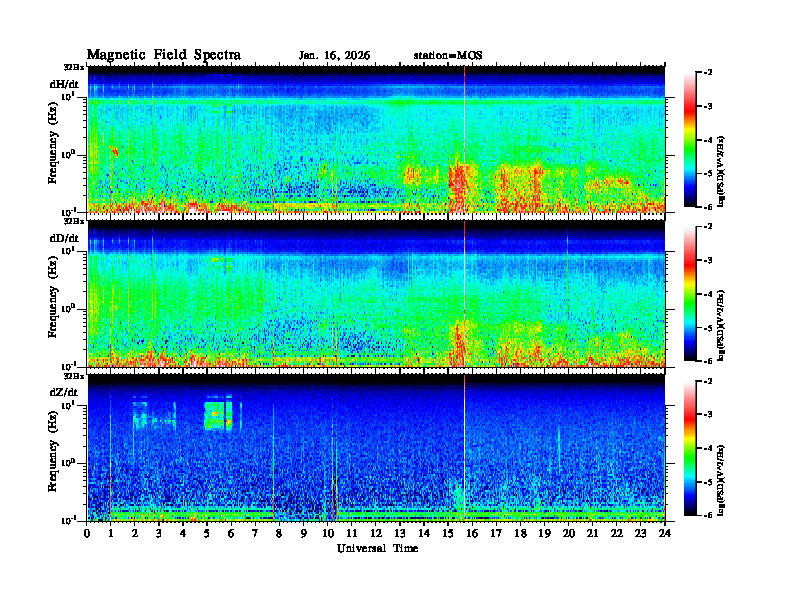The height and width of the screenshot is (612, 792).
Task: Click hour 5 on the time axis
Action: pos(207,533)
